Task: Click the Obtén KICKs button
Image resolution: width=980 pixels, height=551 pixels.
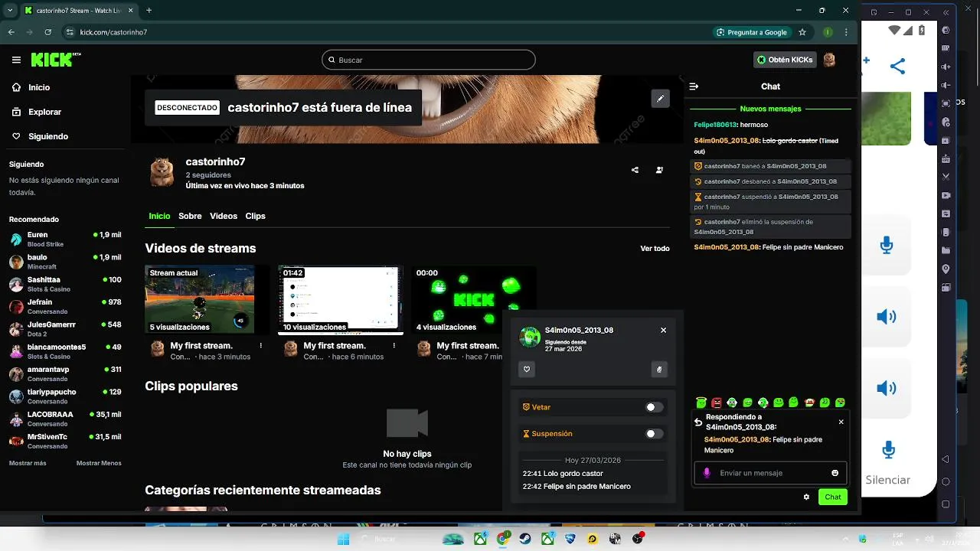Action: [x=785, y=60]
